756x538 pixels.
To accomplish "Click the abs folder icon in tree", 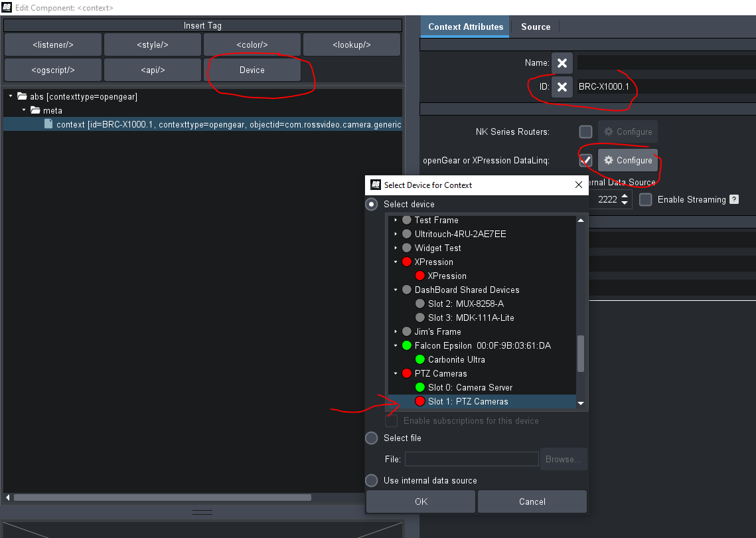I will (22, 96).
